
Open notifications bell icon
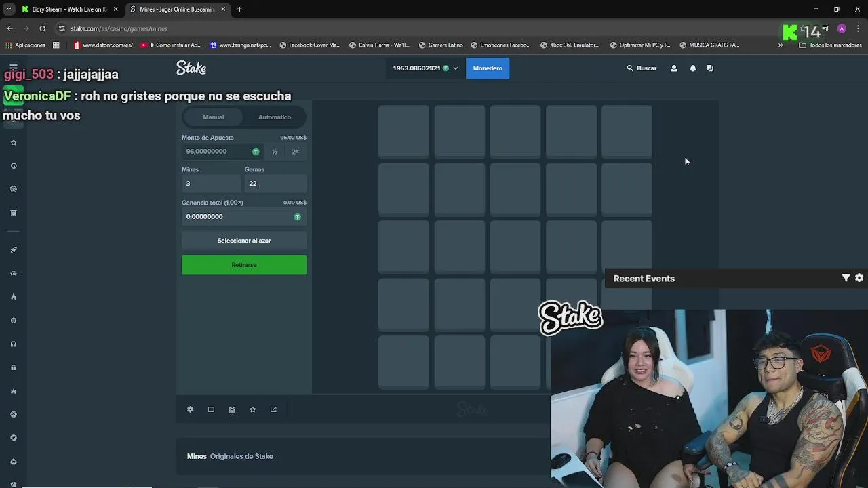pos(692,68)
